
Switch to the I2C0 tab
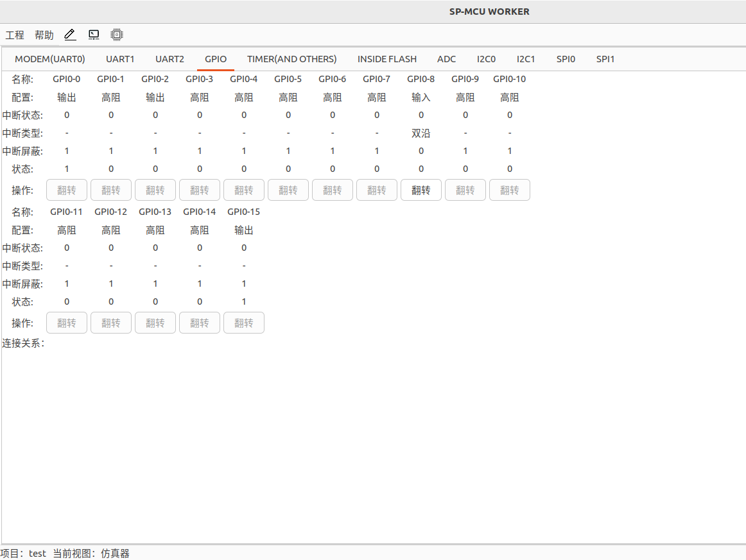[486, 59]
